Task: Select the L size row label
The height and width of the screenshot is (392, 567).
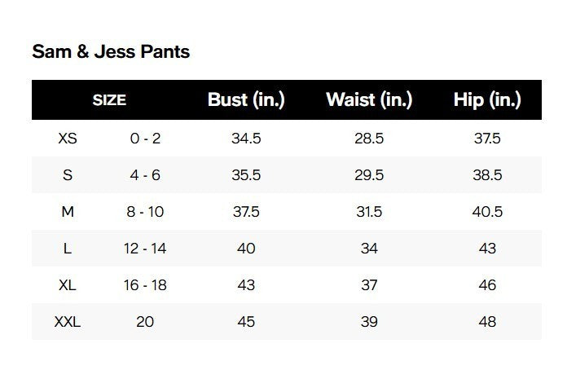Action: point(68,249)
